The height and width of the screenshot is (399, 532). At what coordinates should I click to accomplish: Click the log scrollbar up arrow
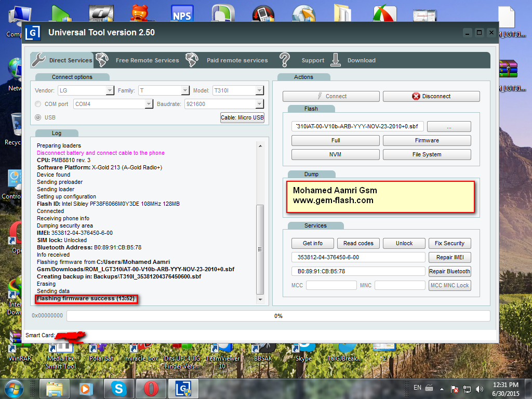coord(260,146)
